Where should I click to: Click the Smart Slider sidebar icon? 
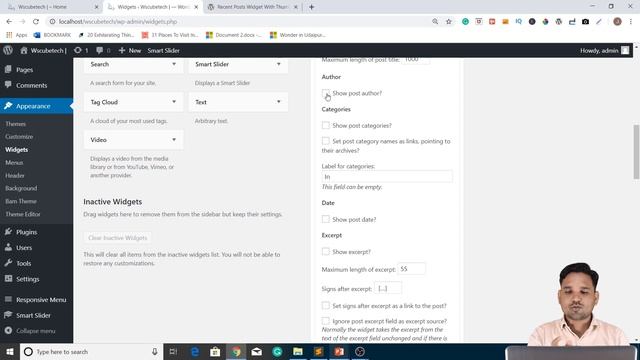(x=8, y=315)
